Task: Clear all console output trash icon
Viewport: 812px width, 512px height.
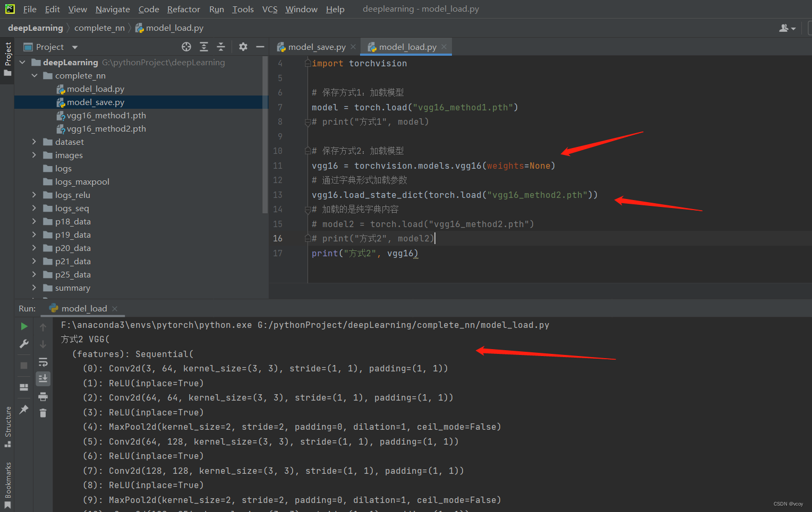Action: point(43,413)
